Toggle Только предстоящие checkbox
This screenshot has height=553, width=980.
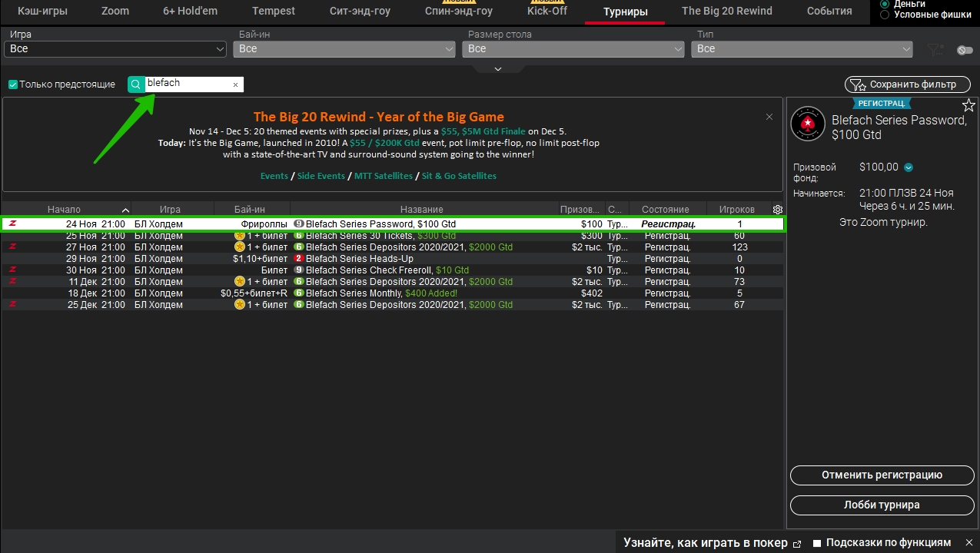click(12, 84)
